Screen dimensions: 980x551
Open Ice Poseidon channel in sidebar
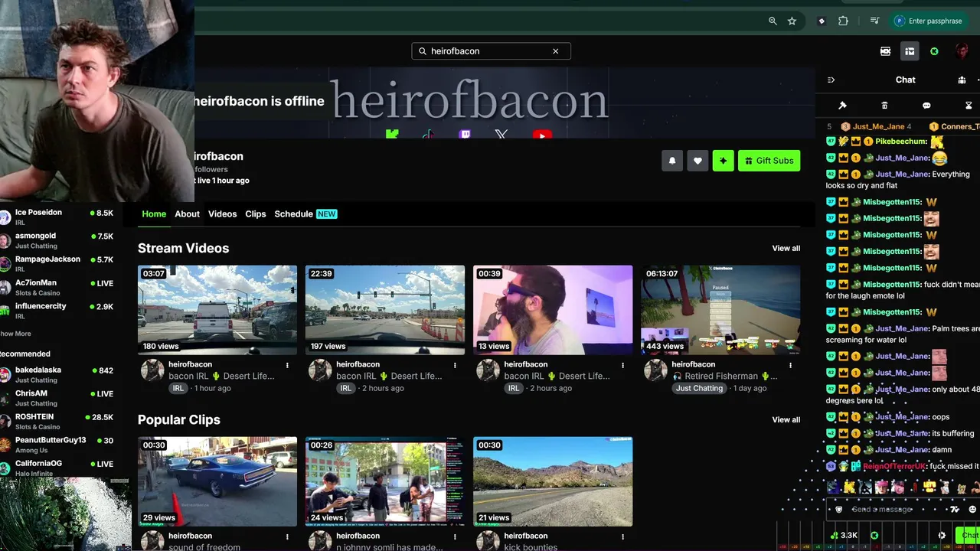click(57, 217)
